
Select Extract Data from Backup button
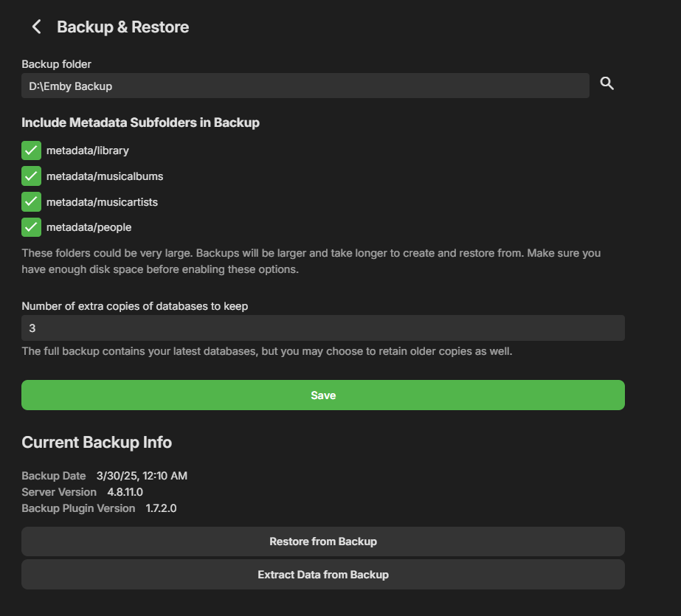click(x=322, y=574)
